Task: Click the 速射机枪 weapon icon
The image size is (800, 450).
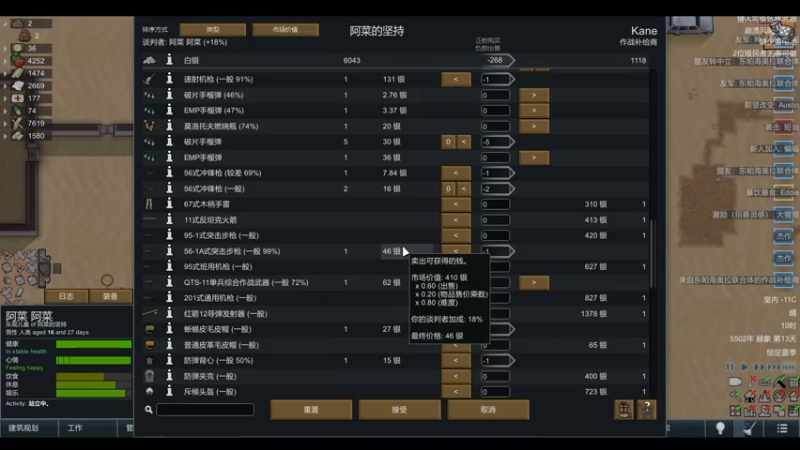Action: [149, 79]
